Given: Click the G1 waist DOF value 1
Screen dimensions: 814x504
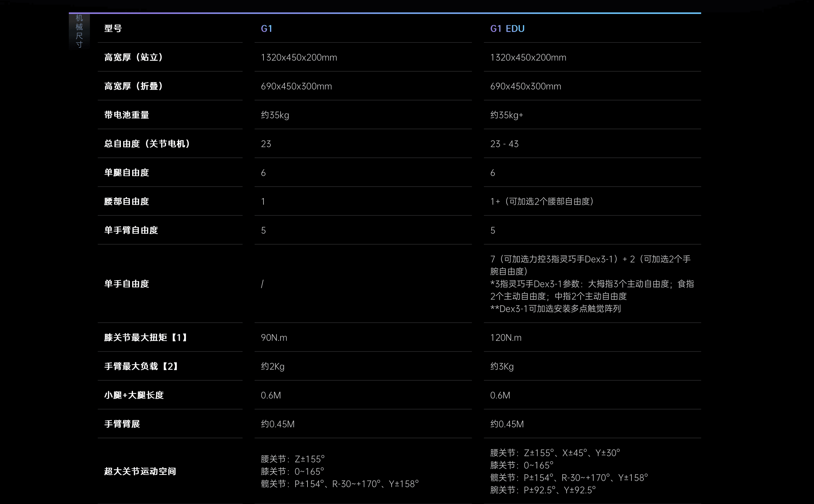Looking at the screenshot, I should coord(263,202).
